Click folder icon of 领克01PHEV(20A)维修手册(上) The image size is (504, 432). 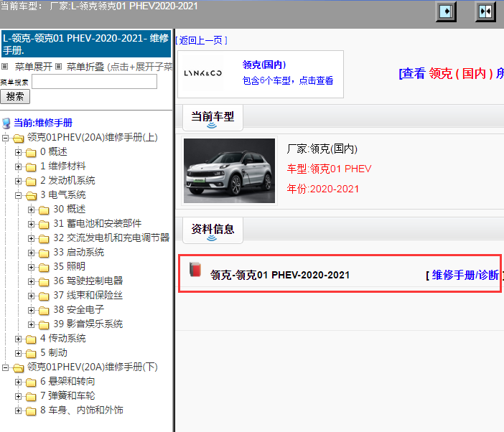19,138
